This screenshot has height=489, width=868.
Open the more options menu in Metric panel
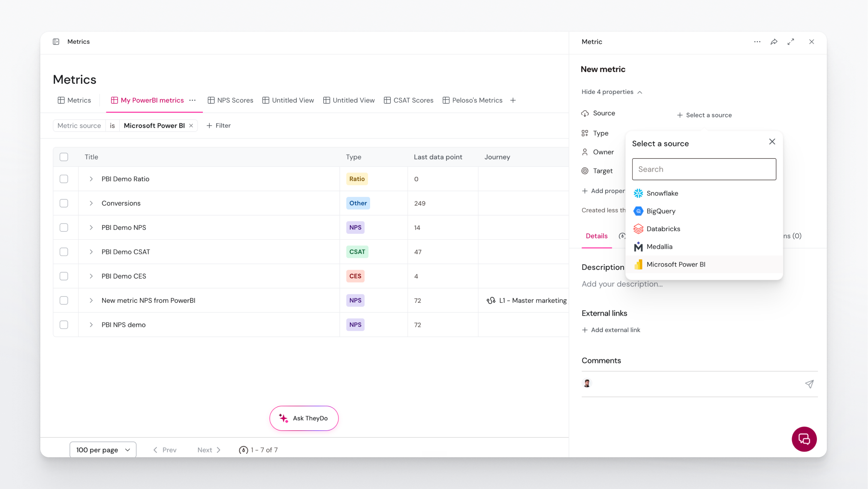757,42
